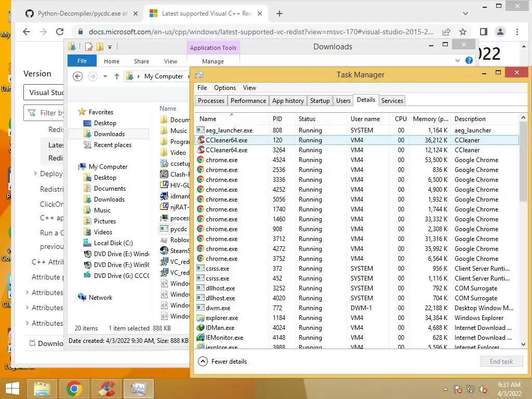Open the Manage ribbon tab
Screen dimensions: 532x399
(213, 61)
